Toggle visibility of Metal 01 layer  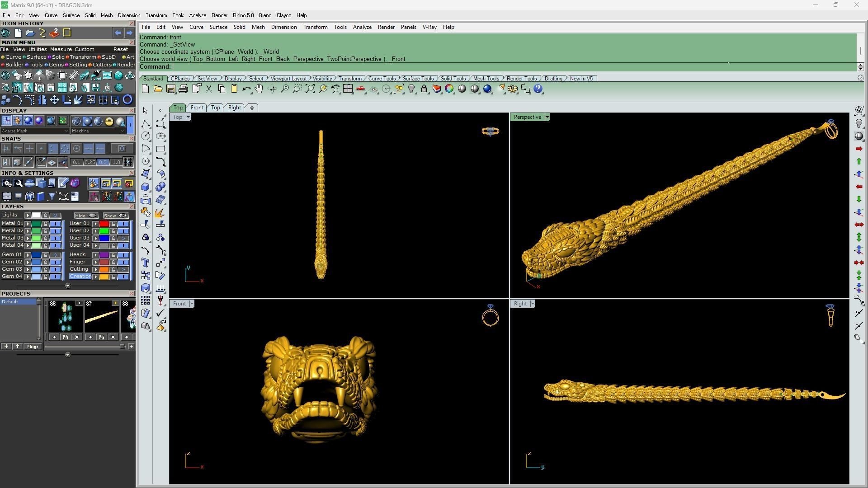point(55,224)
